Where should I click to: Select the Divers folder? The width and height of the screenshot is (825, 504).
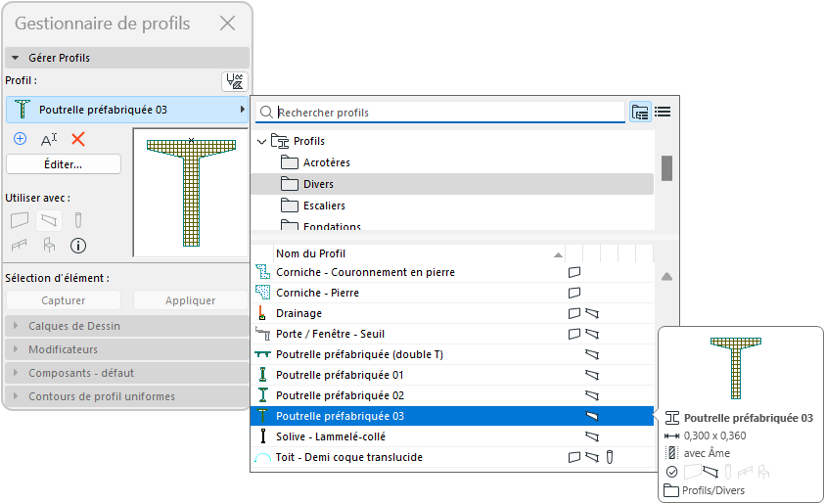[452, 184]
